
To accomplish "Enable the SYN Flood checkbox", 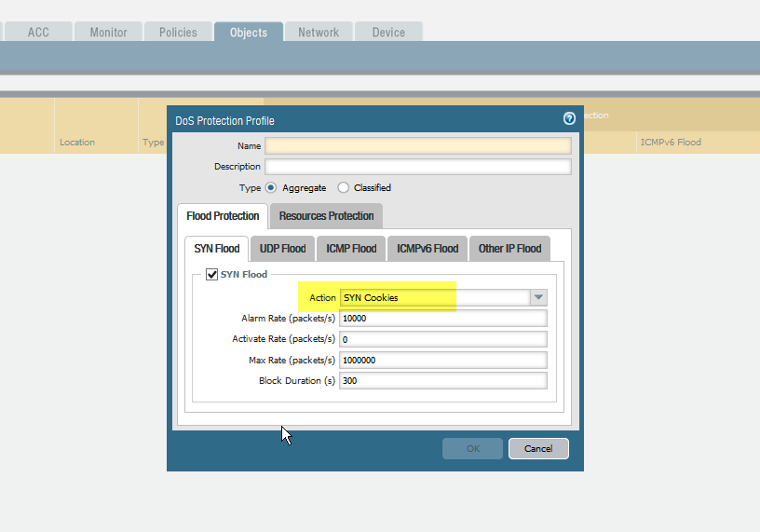I will pyautogui.click(x=211, y=275).
